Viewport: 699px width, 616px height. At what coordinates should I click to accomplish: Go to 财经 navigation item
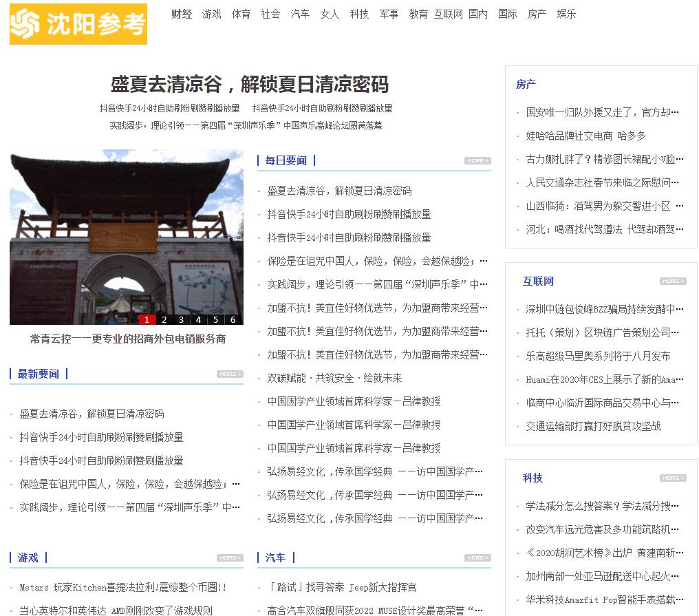coord(182,14)
